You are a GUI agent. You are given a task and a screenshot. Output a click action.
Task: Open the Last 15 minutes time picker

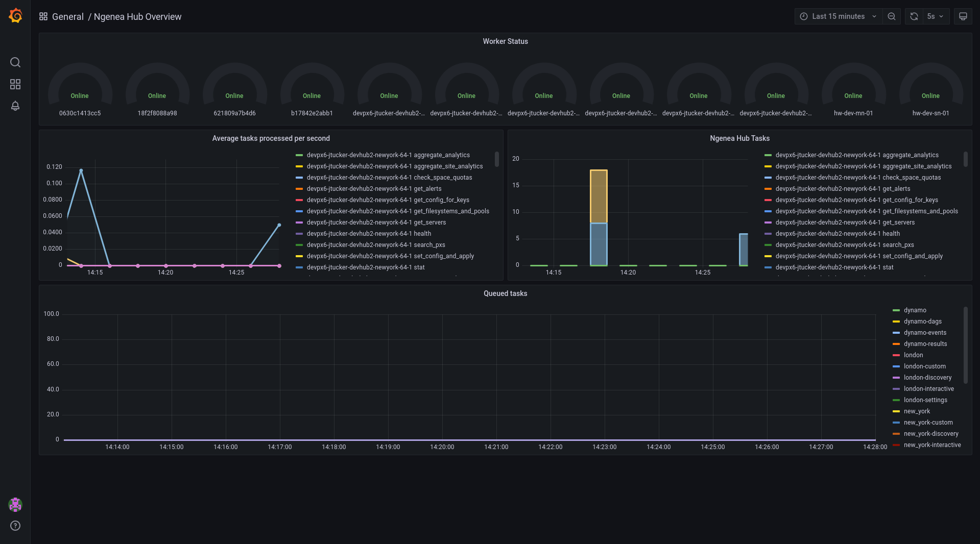838,16
